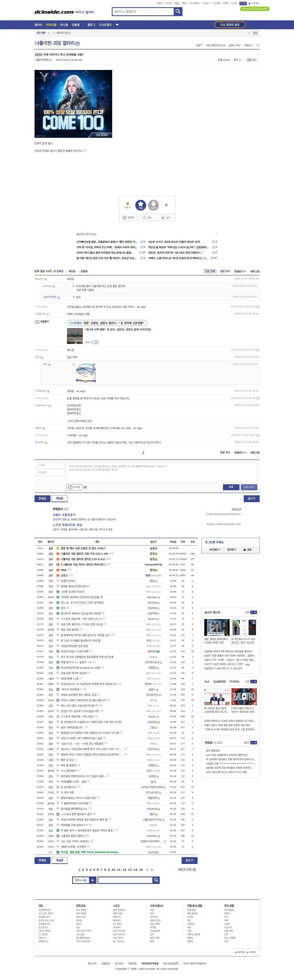Screen dimensions: 294x980
Task: Open 페이지 이동 control
Action: coord(187,869)
